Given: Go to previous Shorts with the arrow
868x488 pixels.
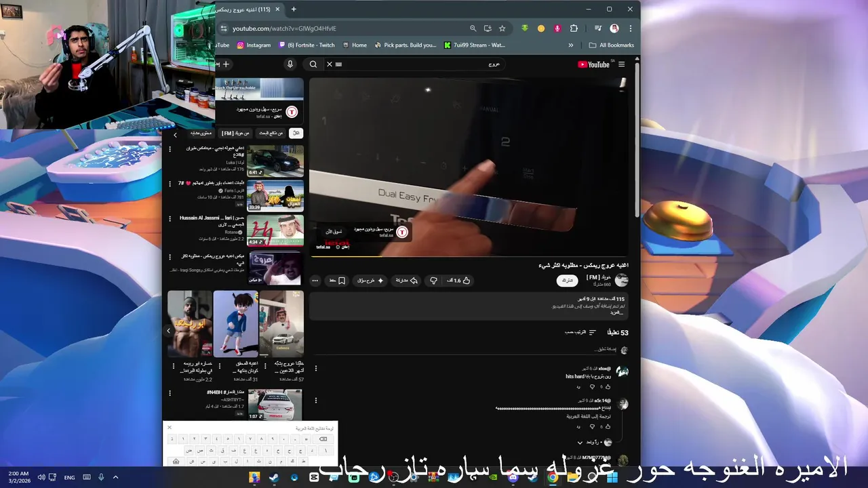Looking at the screenshot, I should pyautogui.click(x=168, y=331).
